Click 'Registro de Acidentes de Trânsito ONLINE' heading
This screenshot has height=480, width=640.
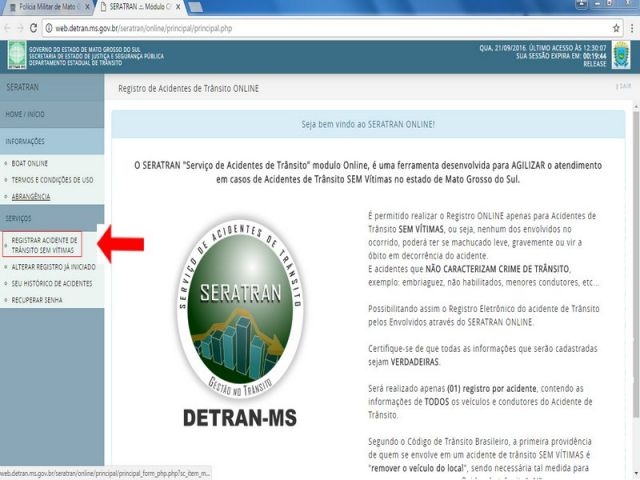coord(189,89)
